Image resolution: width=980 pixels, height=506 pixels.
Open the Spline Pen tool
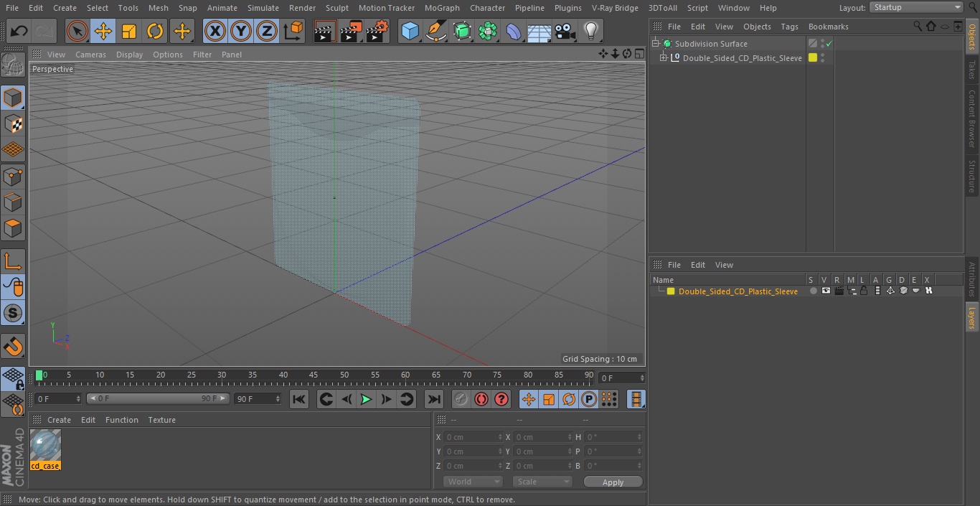pos(435,31)
